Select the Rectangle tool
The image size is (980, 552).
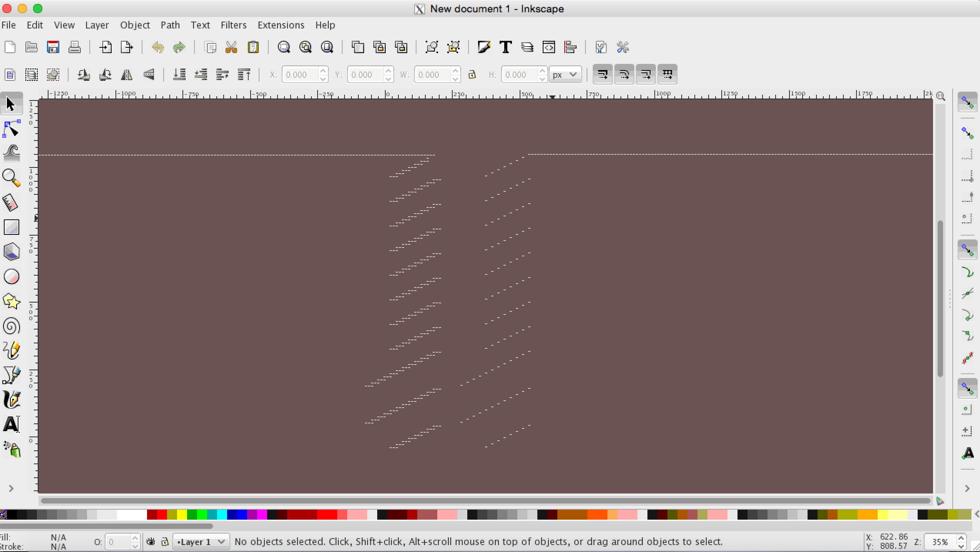click(11, 227)
